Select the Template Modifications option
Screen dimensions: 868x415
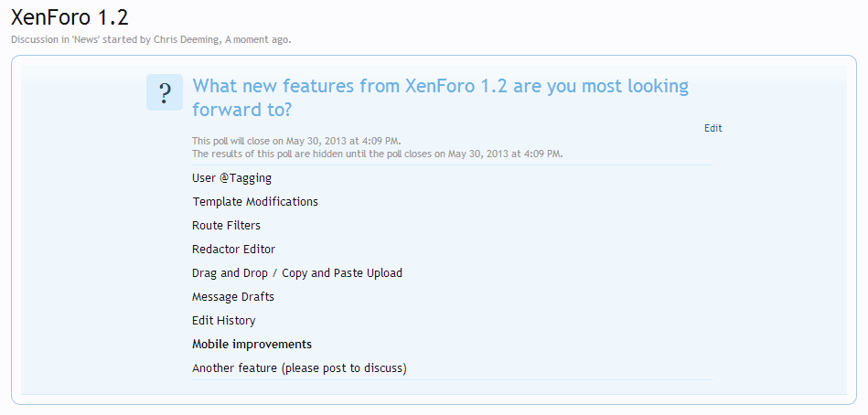pyautogui.click(x=255, y=202)
